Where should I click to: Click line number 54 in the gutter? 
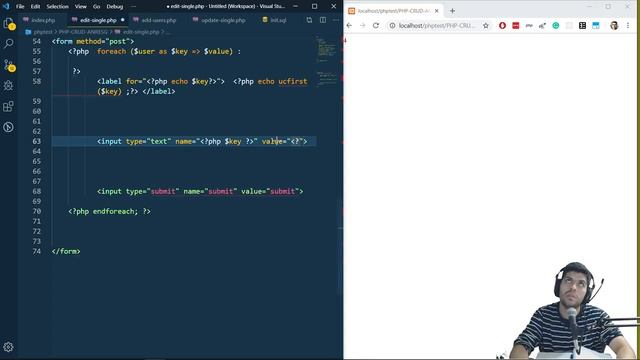(37, 41)
